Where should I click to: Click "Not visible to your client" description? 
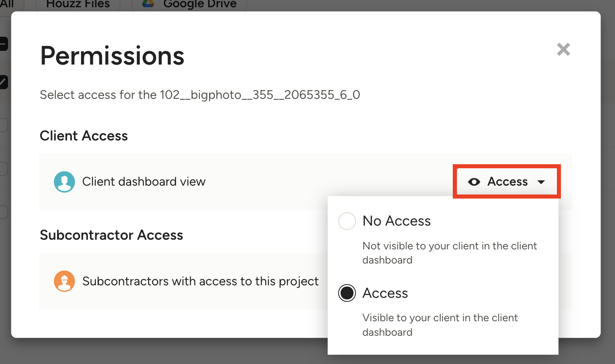pos(450,253)
